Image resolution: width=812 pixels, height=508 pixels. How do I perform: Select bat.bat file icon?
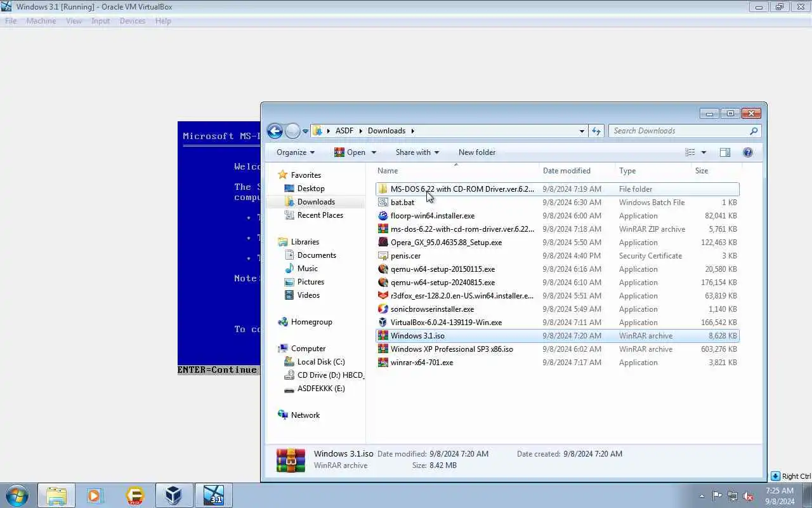pos(383,203)
